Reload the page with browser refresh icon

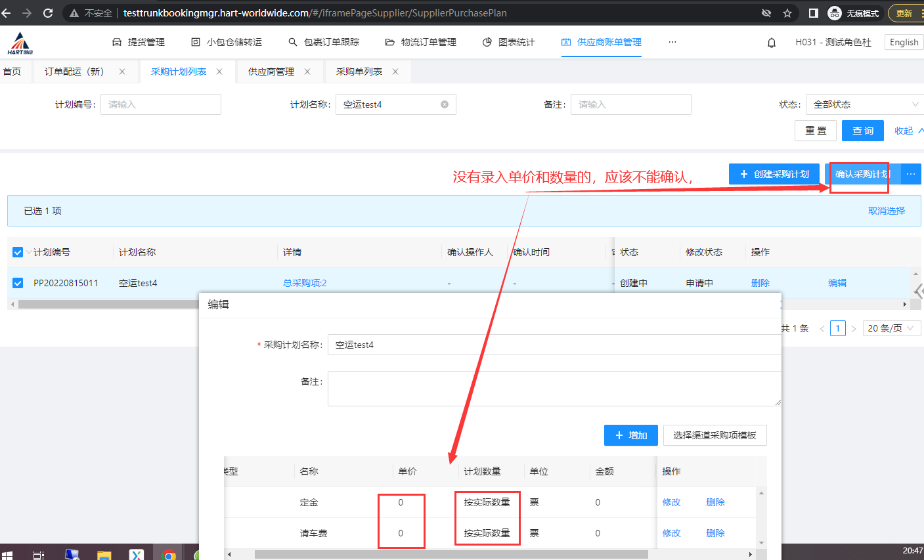point(48,13)
